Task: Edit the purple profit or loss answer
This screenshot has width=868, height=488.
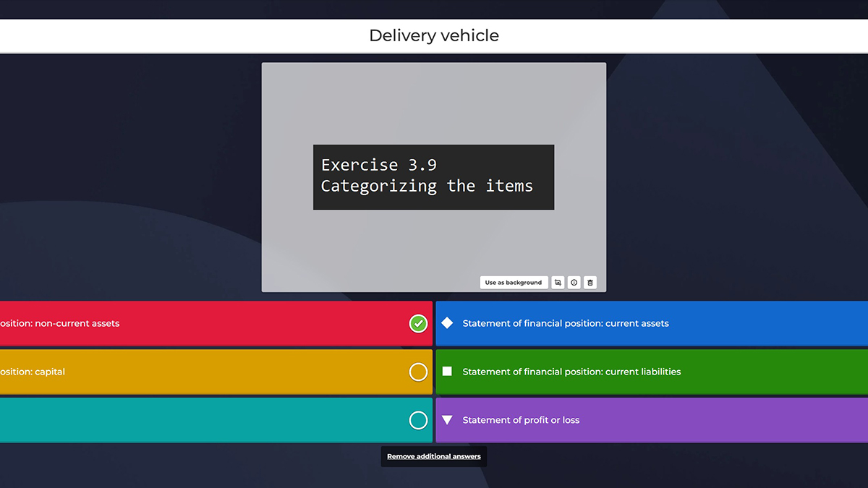Action: pos(652,420)
